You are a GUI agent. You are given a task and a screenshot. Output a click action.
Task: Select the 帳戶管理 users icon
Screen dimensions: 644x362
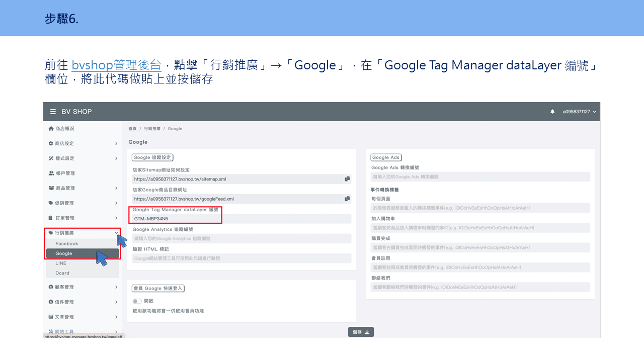point(51,173)
